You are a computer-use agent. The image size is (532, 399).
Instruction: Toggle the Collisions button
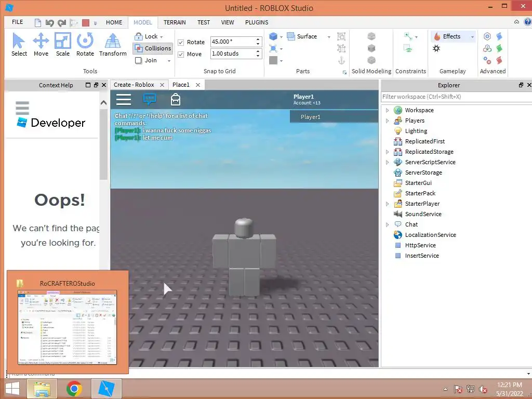click(x=153, y=48)
